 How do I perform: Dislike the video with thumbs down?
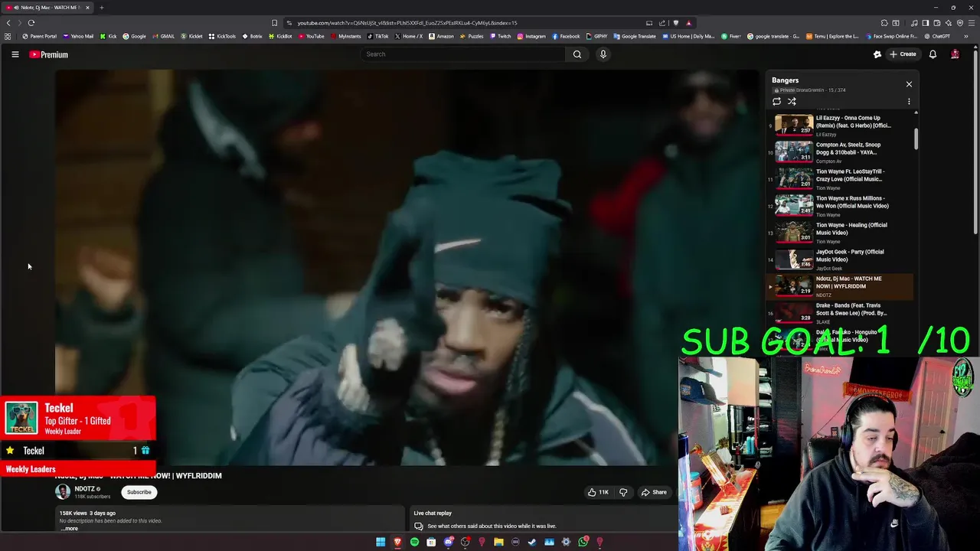pyautogui.click(x=622, y=492)
